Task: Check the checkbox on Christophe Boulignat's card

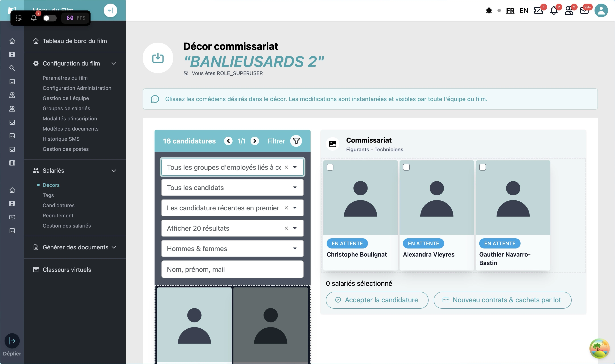Action: coord(330,167)
